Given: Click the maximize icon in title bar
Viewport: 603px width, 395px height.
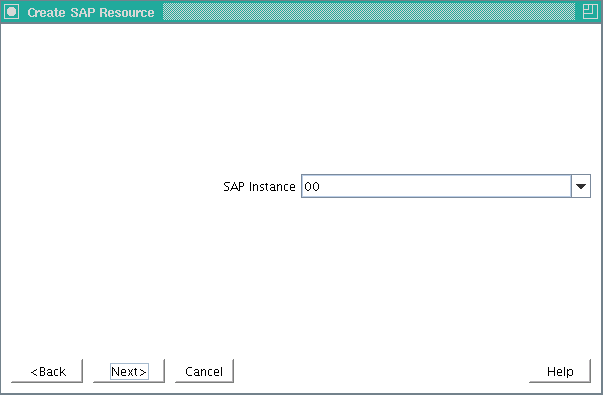Looking at the screenshot, I should coord(590,12).
